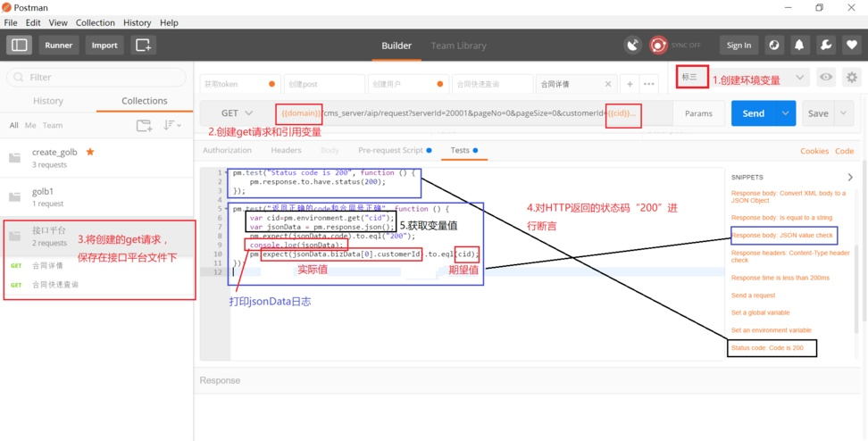Open the Collection menu
This screenshot has width=868, height=441.
[x=96, y=22]
